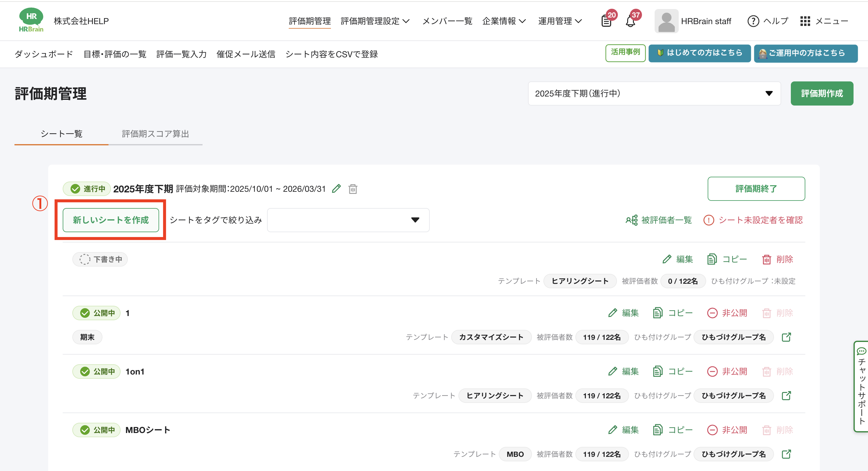Click 非公開 on the 1on1 sheet
This screenshot has height=471, width=868.
(727, 371)
